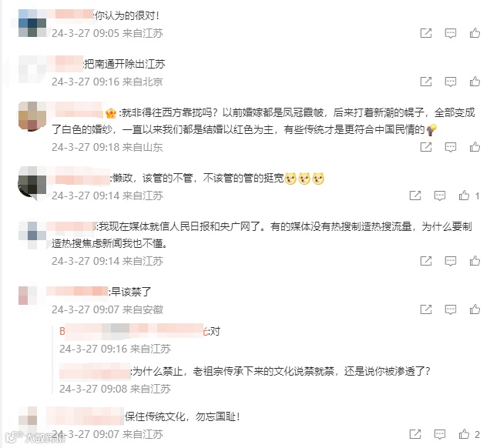The width and height of the screenshot is (490, 448).
Task: Repost the '懒政,该管的不管' comment
Action: pyautogui.click(x=415, y=196)
